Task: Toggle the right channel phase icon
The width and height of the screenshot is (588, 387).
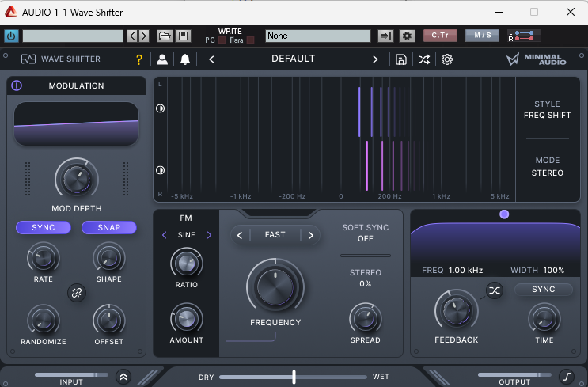Action: (160, 170)
